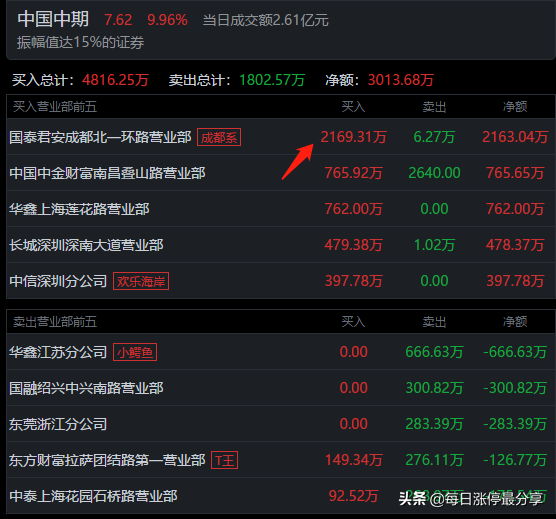The width and height of the screenshot is (556, 519).
Task: Click sell amount 666.63万
Action: [x=434, y=352]
